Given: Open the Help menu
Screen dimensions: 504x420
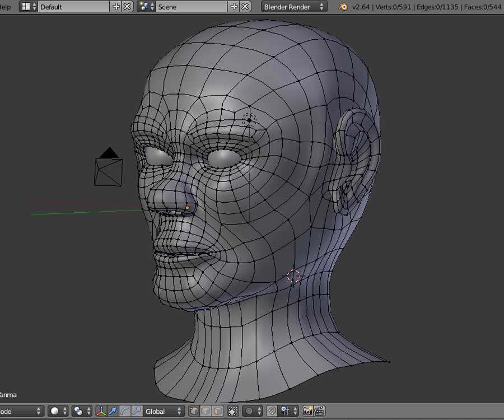Looking at the screenshot, I should [x=5, y=7].
